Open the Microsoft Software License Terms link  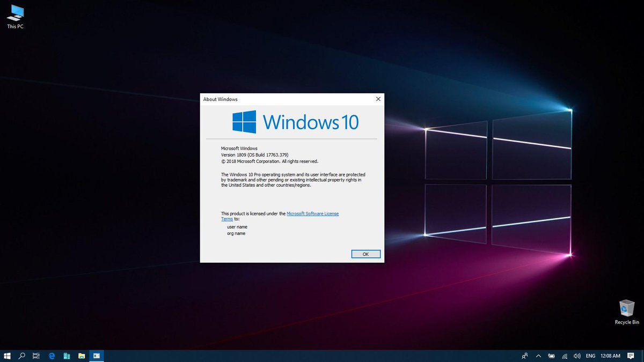tap(312, 213)
